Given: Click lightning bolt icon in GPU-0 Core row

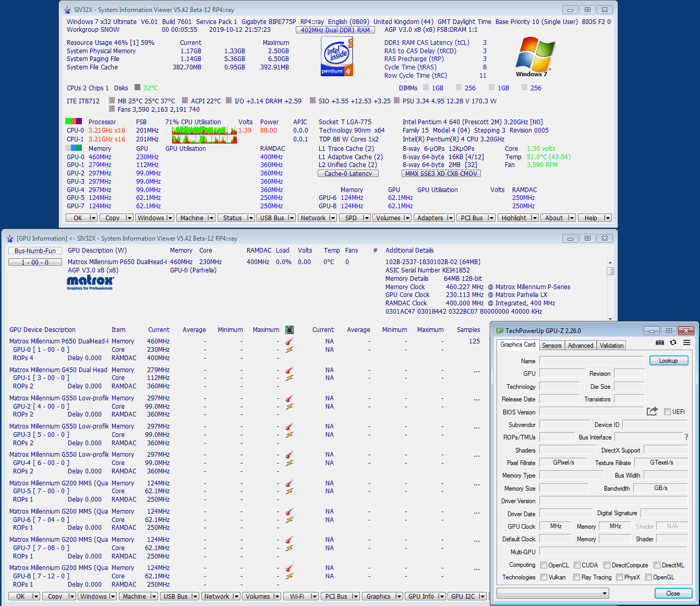Looking at the screenshot, I should pyautogui.click(x=289, y=350).
